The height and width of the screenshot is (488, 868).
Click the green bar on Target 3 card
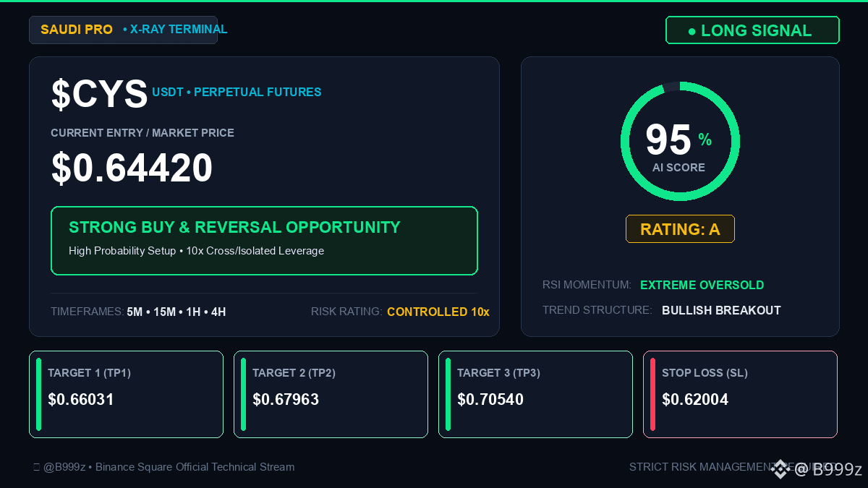point(448,394)
